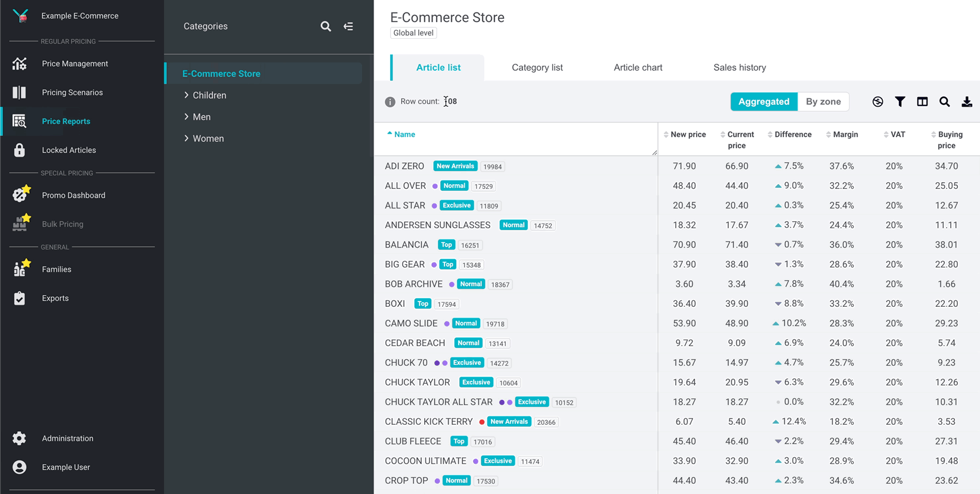Search categories with the magnifier icon

pyautogui.click(x=326, y=26)
